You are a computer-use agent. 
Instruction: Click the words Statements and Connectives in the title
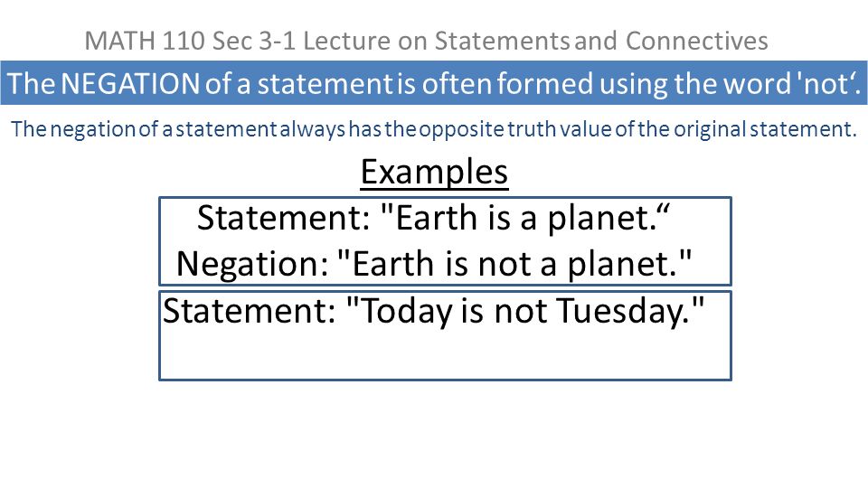click(601, 41)
